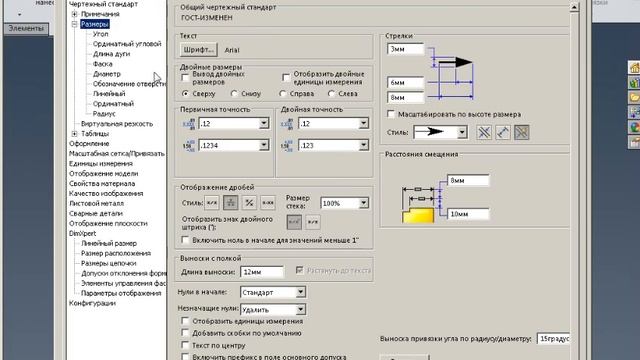Screen dimensions: 640x360
Task: Click the 10мм offset distance field
Action: tap(468, 214)
